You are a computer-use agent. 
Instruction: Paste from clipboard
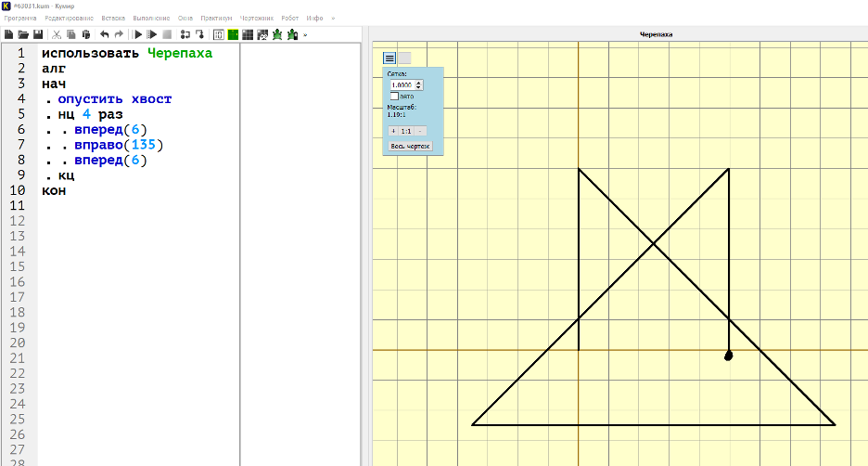point(86,34)
